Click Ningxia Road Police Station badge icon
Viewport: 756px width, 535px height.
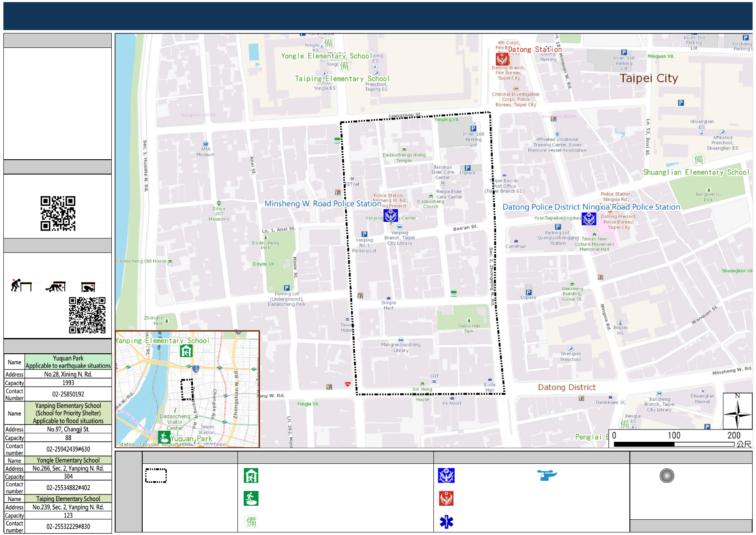pyautogui.click(x=589, y=219)
